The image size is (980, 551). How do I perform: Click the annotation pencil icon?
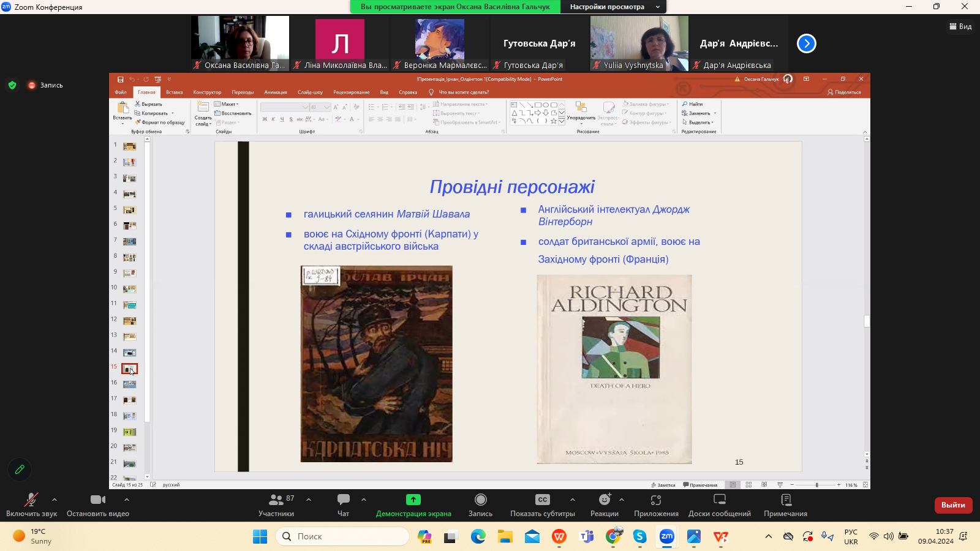pos(20,470)
